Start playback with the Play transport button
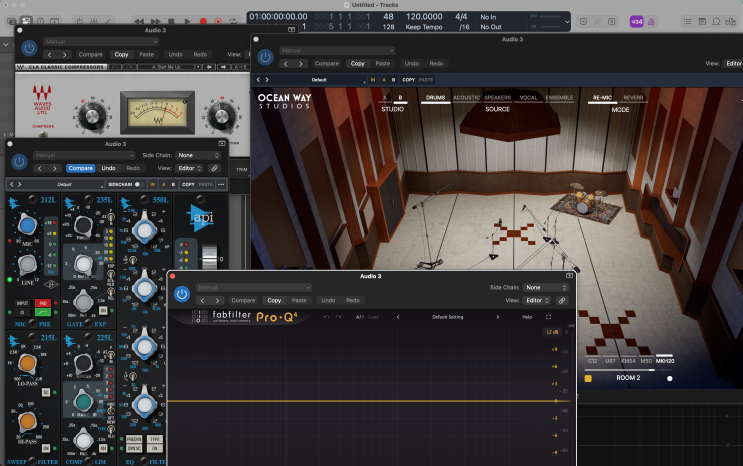 tap(187, 21)
